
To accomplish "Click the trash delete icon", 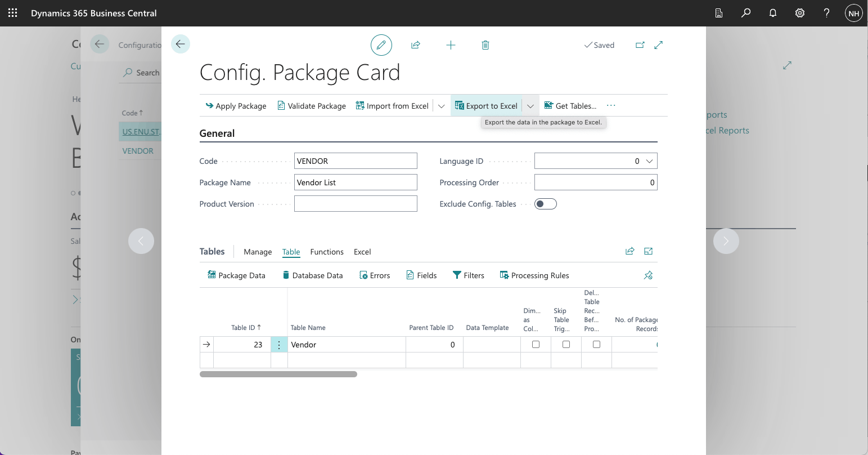I will [485, 45].
